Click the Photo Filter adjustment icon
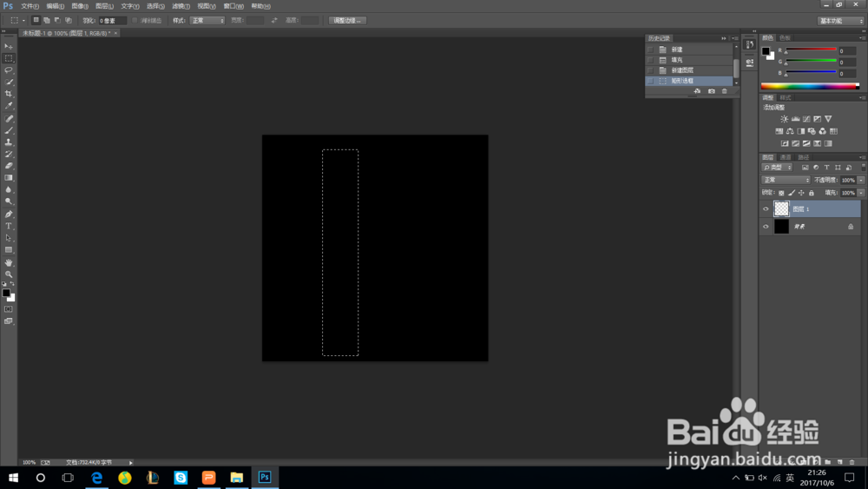The width and height of the screenshot is (868, 489). click(x=812, y=131)
